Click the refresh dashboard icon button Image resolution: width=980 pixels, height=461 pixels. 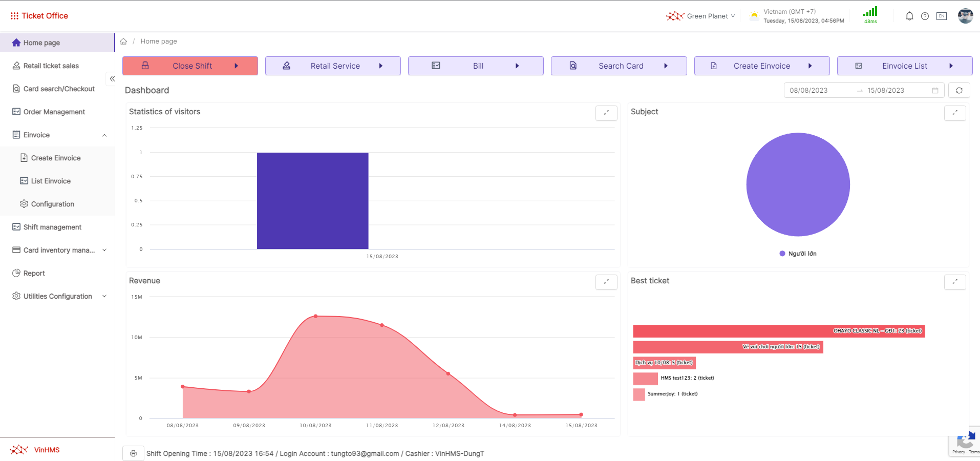959,91
